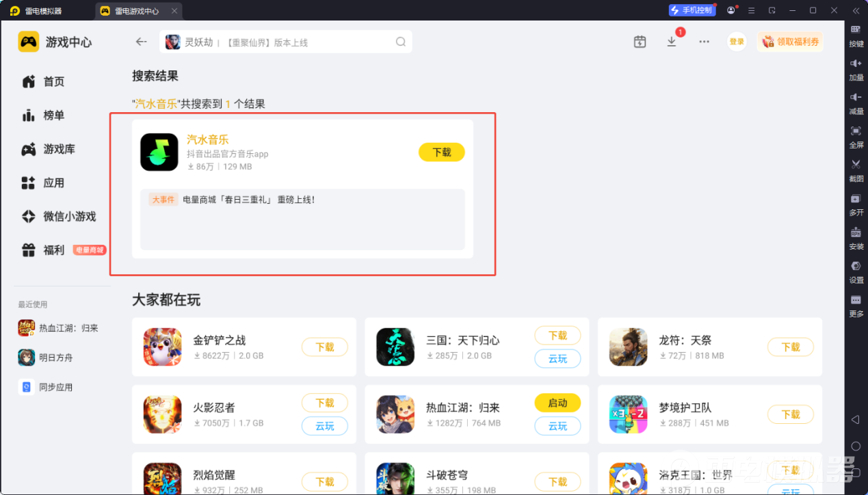
Task: Focus the search input field
Action: coord(286,42)
